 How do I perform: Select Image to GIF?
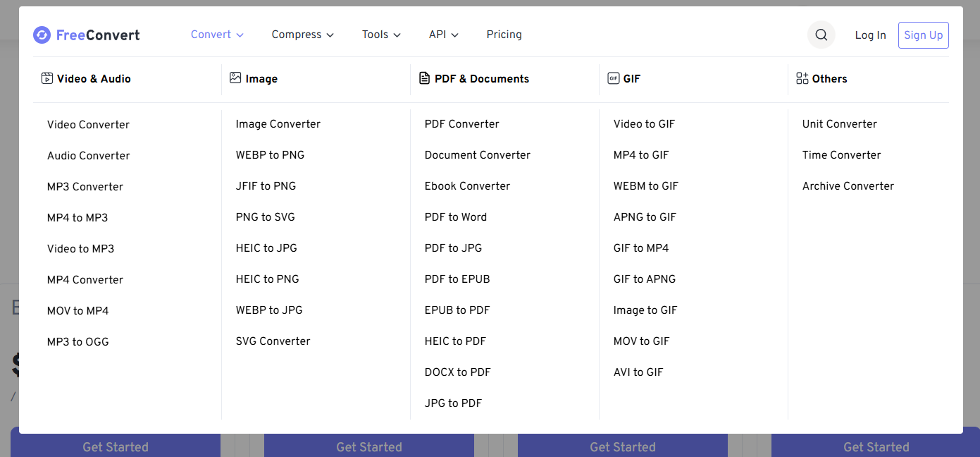tap(645, 310)
